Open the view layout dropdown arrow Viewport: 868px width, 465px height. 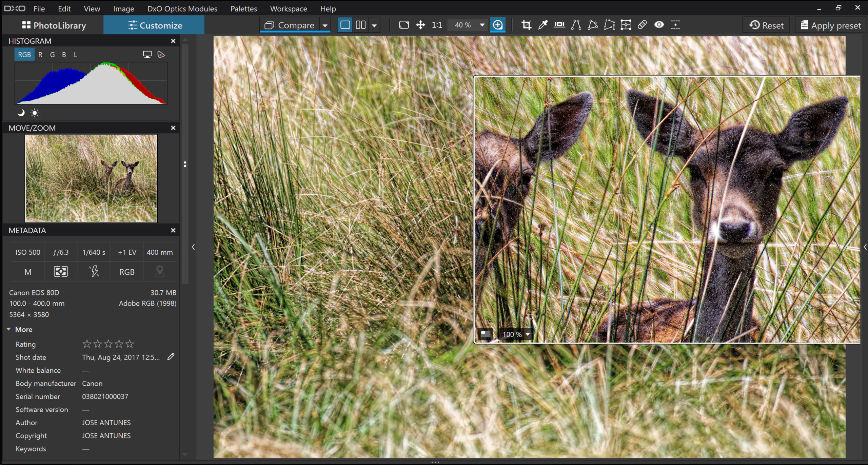point(374,25)
